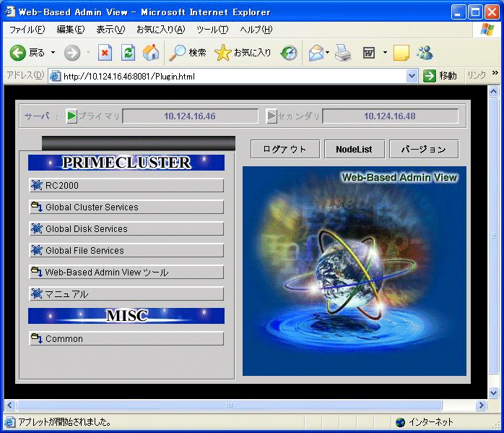Open the RC2000 menu entry
Viewport: 504px width, 433px height.
click(126, 186)
